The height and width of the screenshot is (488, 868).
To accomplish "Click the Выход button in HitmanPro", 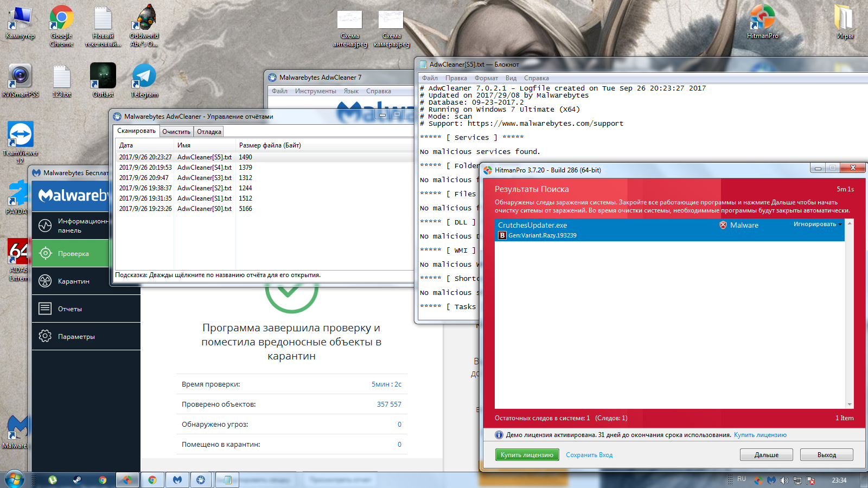I will point(827,455).
